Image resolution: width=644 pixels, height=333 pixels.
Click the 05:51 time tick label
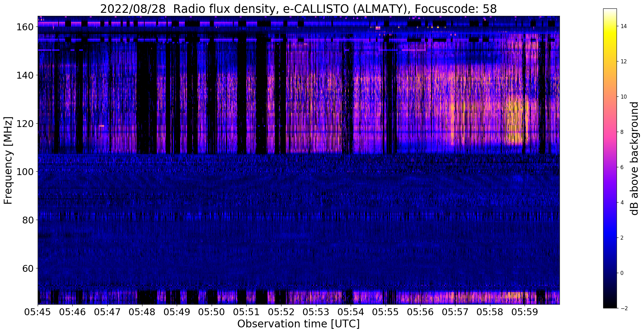pos(246,312)
